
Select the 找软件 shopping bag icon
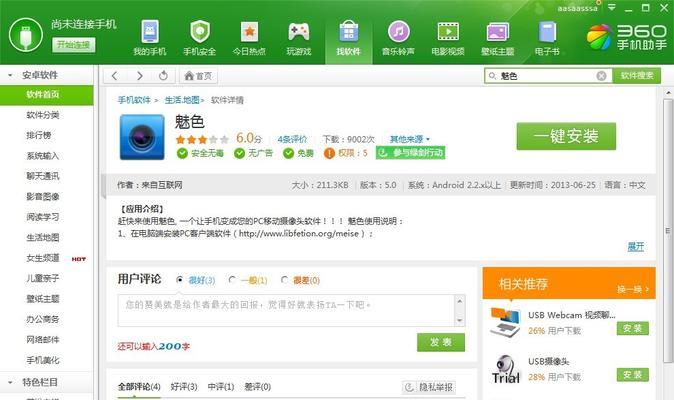pyautogui.click(x=349, y=31)
